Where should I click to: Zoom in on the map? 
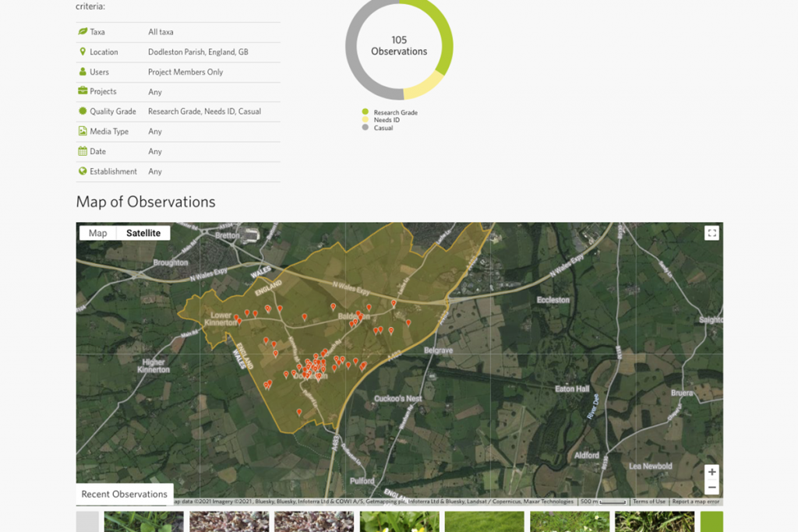point(711,473)
